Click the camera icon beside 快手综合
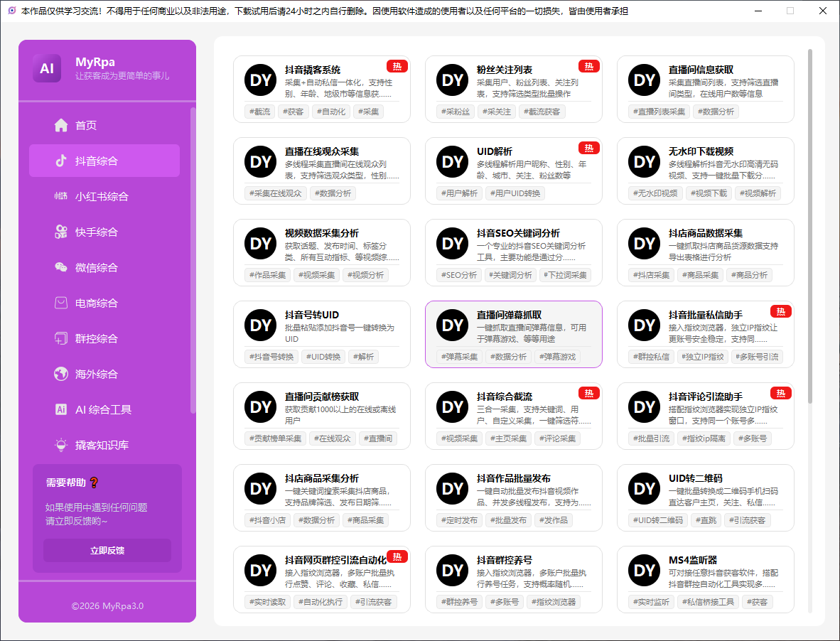Viewport: 840px width, 641px height. tap(61, 232)
